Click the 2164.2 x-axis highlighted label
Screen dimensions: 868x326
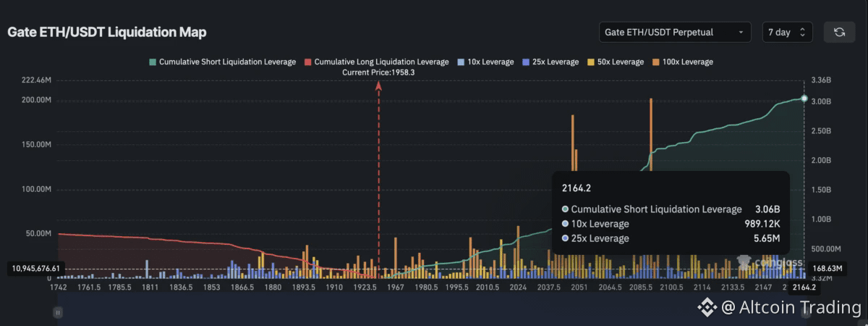804,288
